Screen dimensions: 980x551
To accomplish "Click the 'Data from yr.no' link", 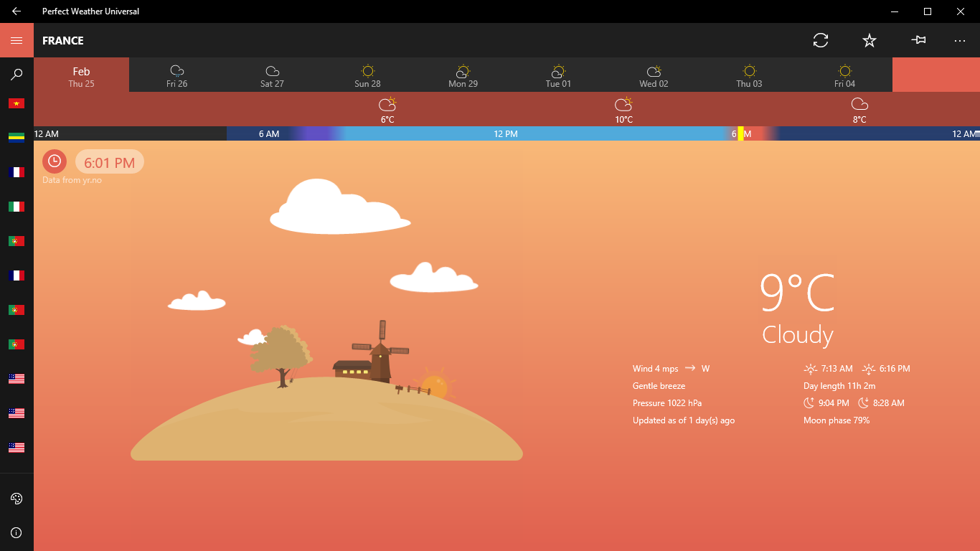I will tap(72, 180).
